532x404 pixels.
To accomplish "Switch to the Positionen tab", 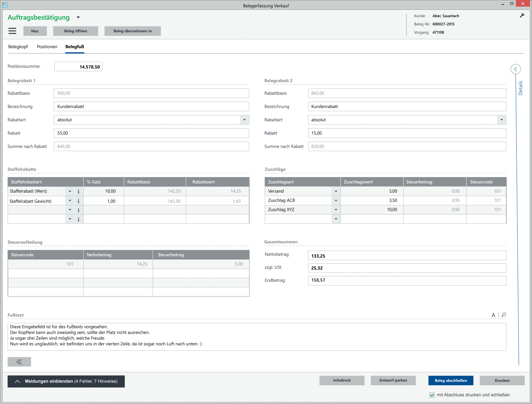I will coord(47,47).
